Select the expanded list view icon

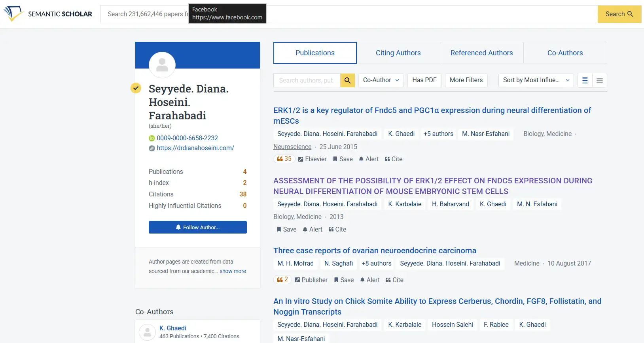click(x=585, y=81)
